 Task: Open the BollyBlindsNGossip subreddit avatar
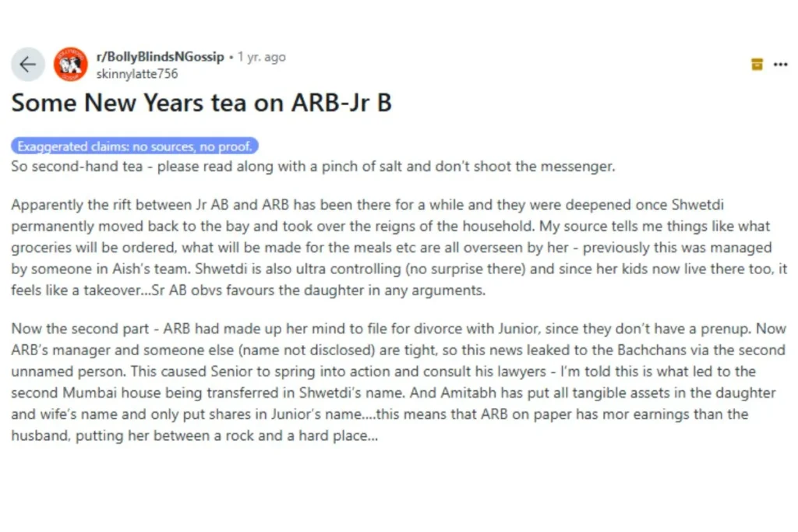[71, 64]
